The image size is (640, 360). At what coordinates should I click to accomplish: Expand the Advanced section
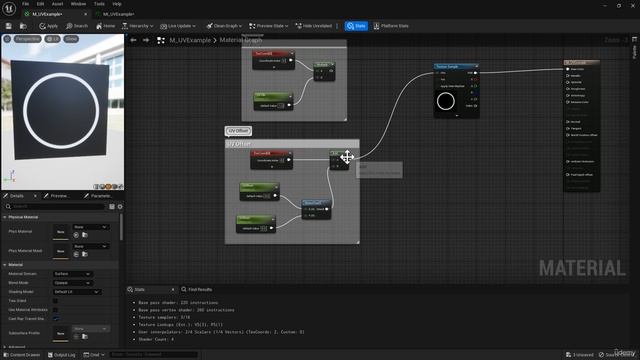[x=5, y=347]
